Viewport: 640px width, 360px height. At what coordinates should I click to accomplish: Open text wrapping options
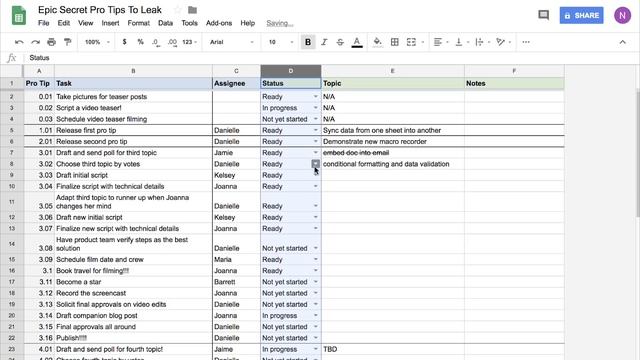pos(482,42)
